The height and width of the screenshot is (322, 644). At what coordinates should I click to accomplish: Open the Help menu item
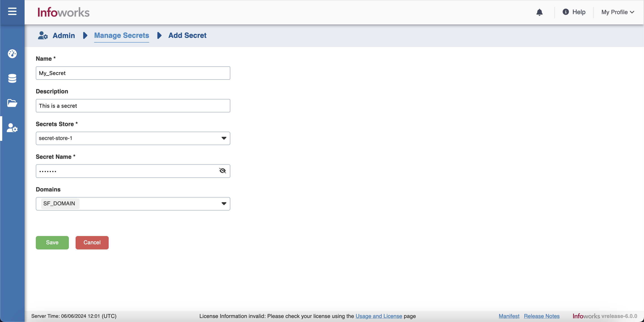coord(579,12)
